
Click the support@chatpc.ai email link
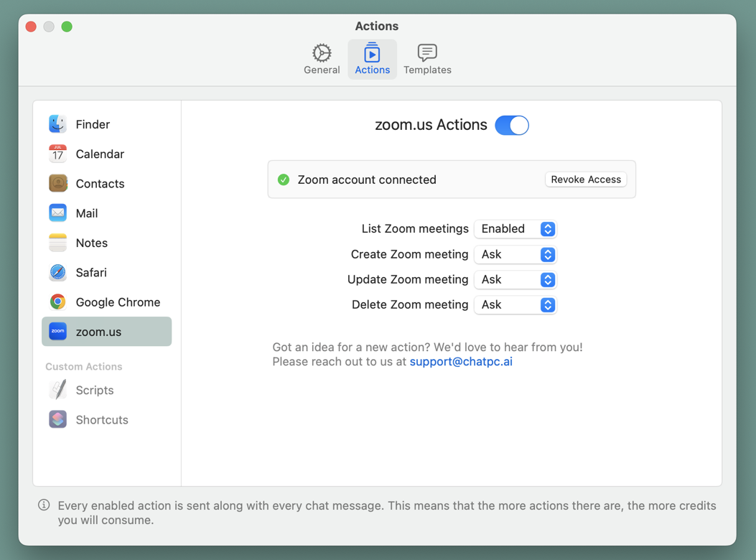[461, 362]
